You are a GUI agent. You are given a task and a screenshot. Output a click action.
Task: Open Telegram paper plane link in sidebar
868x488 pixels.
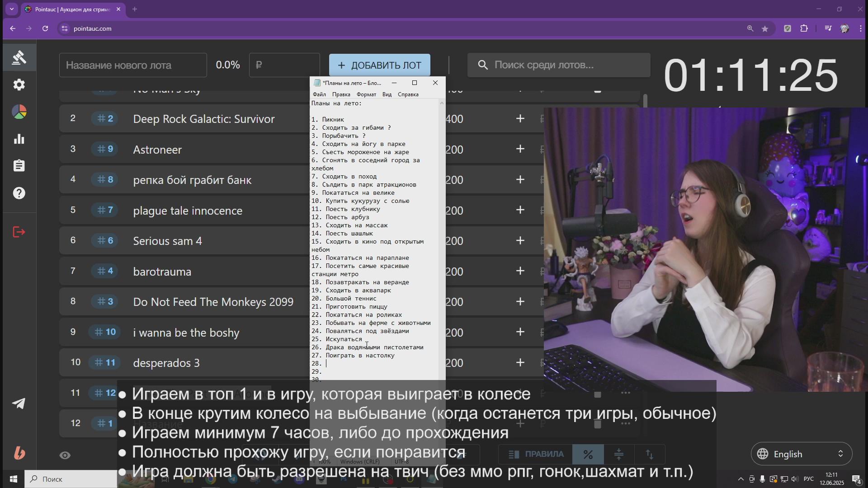19,403
